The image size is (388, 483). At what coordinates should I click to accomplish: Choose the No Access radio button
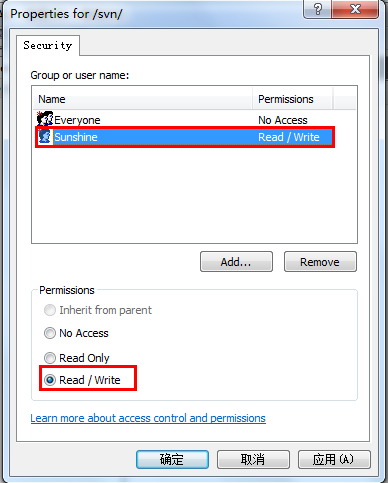click(50, 333)
